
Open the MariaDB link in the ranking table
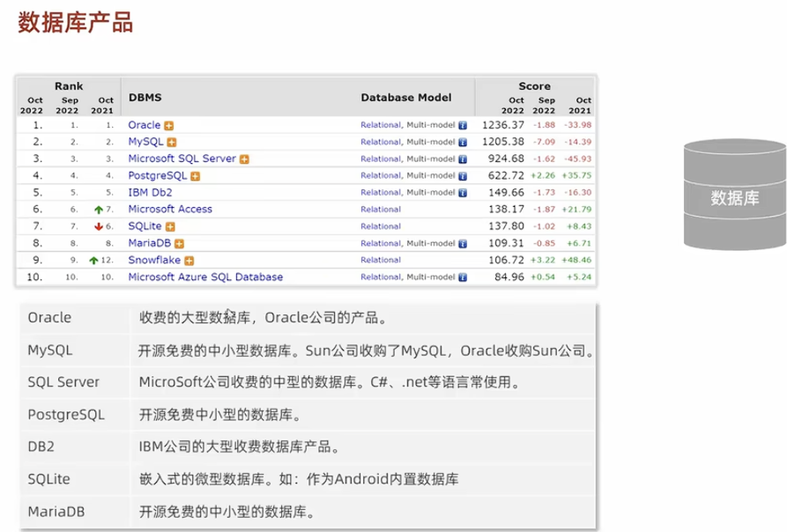pos(150,243)
